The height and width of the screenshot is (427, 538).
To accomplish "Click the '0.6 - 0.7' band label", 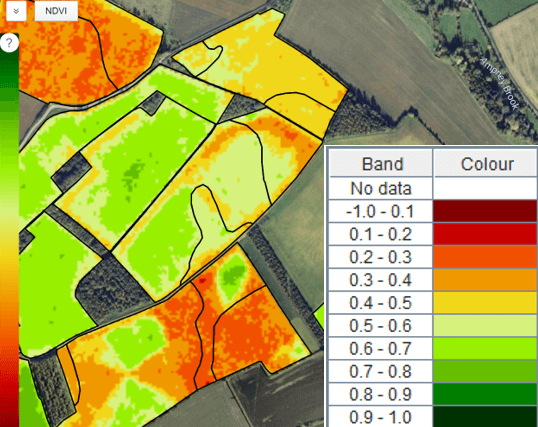I will pos(381,348).
